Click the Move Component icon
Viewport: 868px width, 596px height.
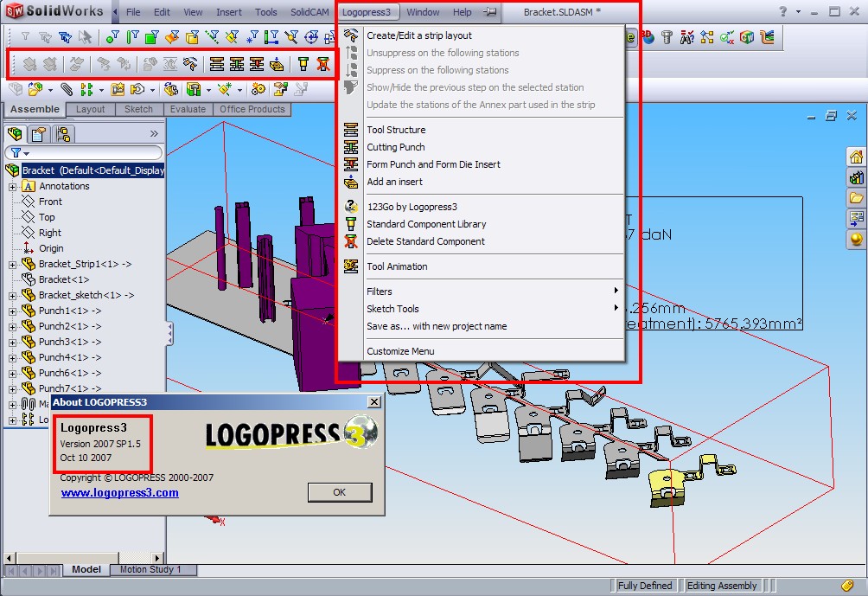tap(137, 89)
